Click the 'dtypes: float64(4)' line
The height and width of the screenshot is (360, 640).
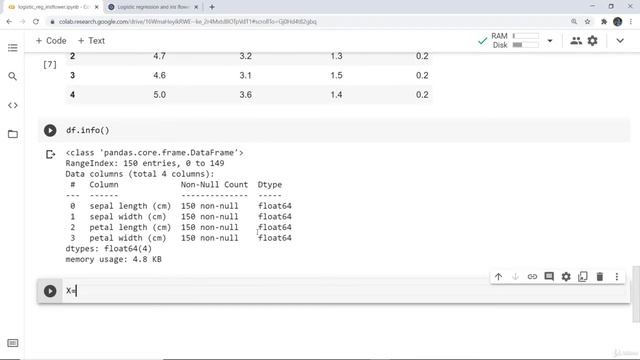pyautogui.click(x=109, y=249)
